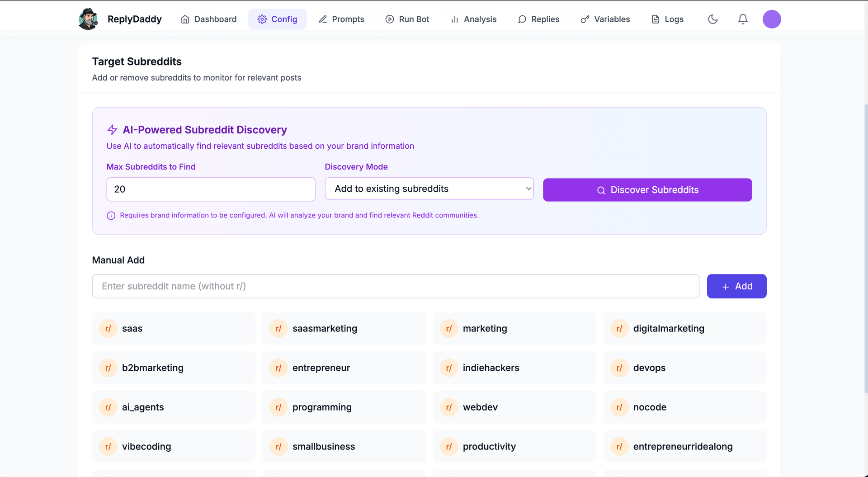Click the nocode subreddit name

point(650,407)
